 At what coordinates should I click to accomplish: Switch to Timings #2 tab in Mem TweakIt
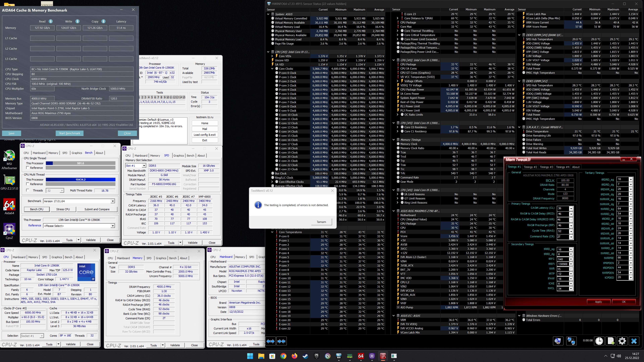530,167
